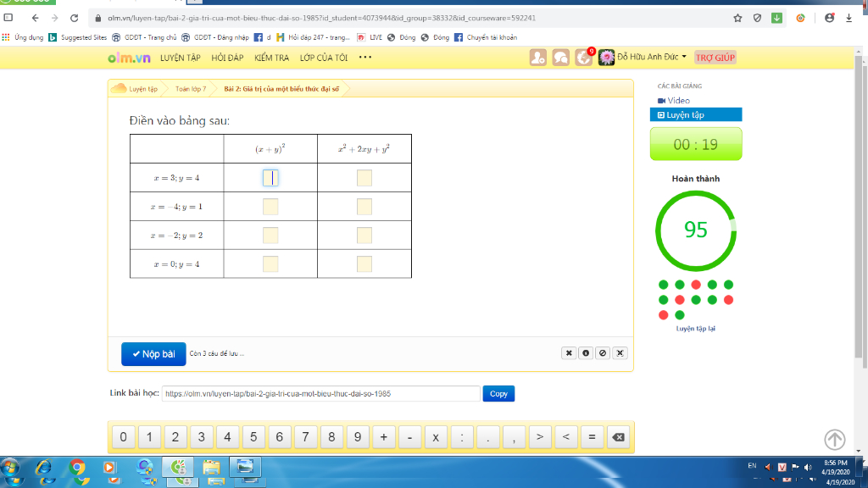Tap the plus key on virtual keypad

[x=384, y=437]
